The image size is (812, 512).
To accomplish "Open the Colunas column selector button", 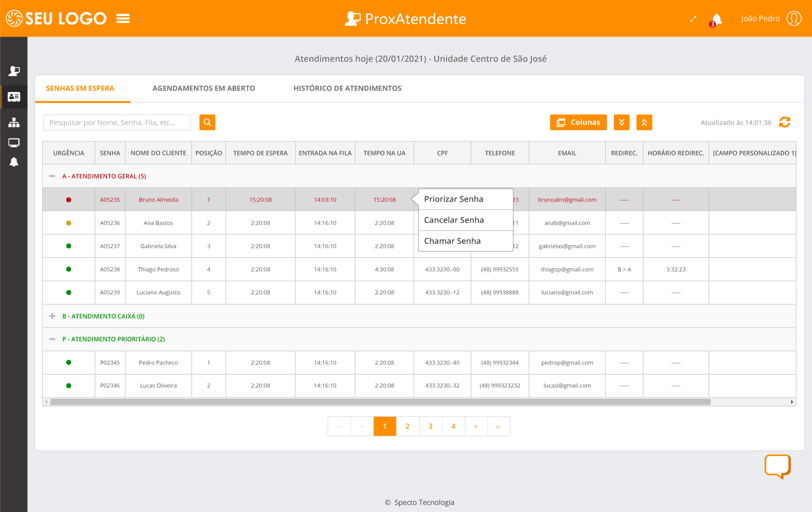I will [x=578, y=122].
